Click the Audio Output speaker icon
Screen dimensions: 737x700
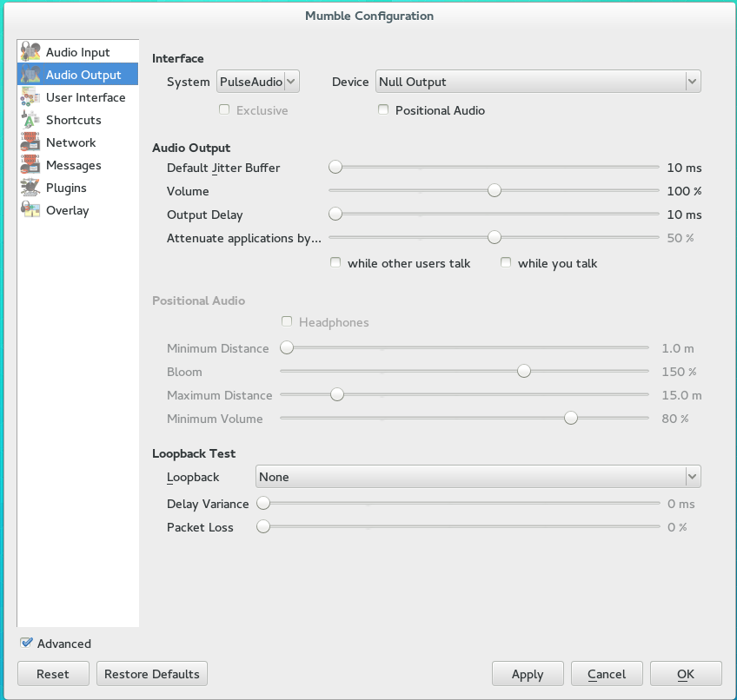(x=30, y=75)
